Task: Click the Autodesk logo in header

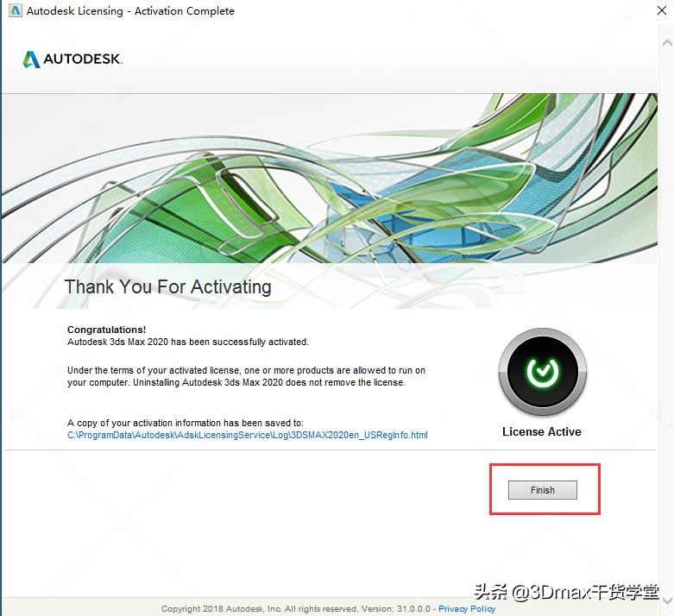Action: tap(72, 59)
